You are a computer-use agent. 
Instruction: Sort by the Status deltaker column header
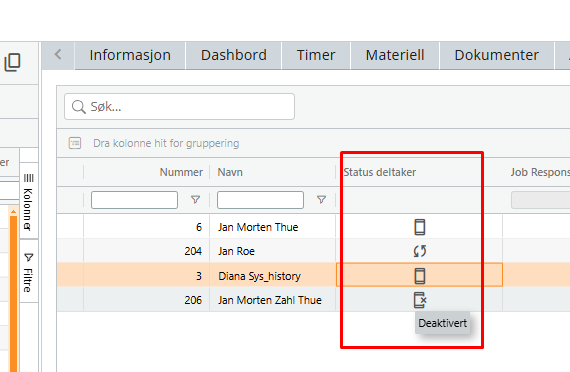click(380, 172)
